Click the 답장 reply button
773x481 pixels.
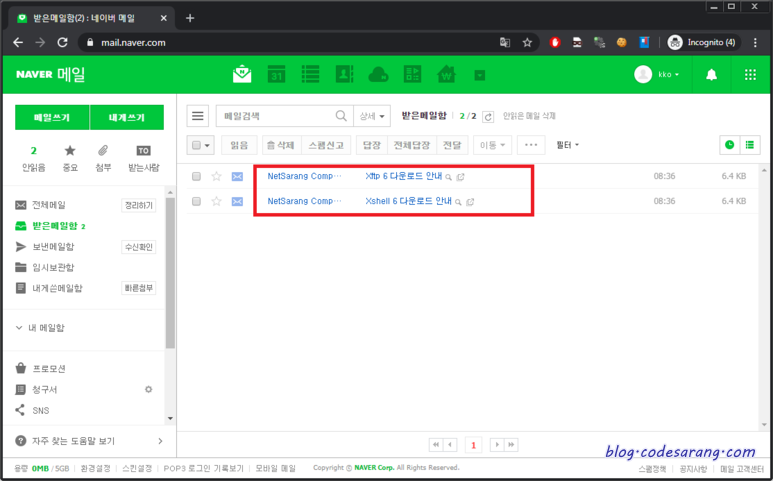point(372,145)
